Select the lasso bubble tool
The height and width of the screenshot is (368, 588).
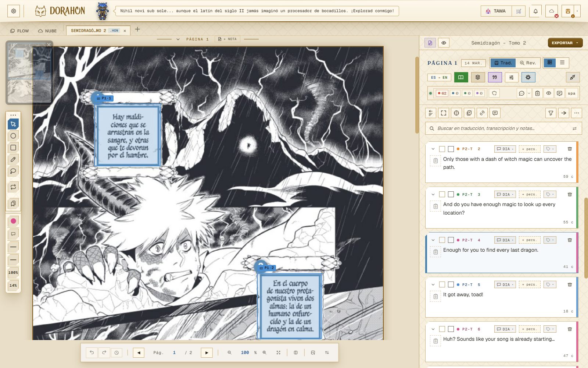(13, 171)
